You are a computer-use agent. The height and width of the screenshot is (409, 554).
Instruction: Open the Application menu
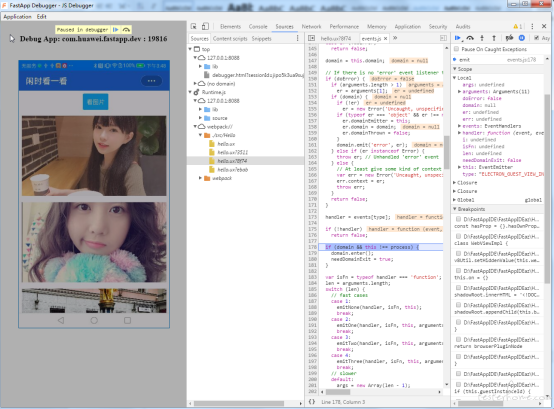point(17,17)
